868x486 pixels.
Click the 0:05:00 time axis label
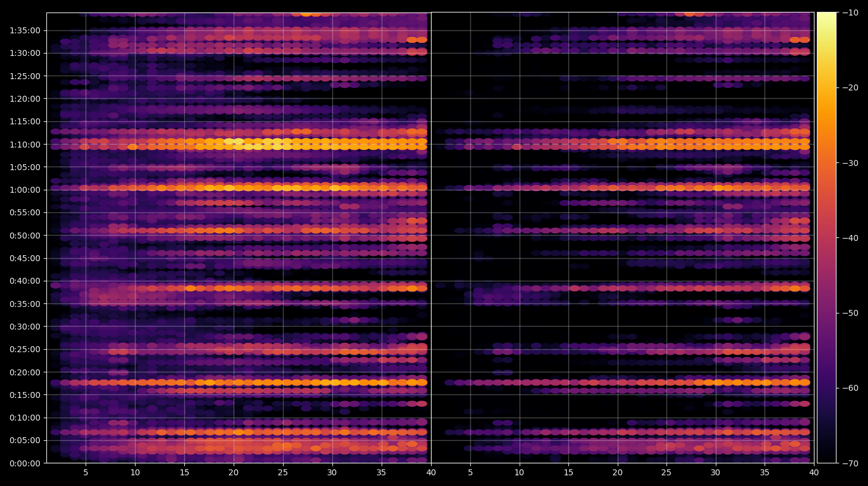pos(25,441)
